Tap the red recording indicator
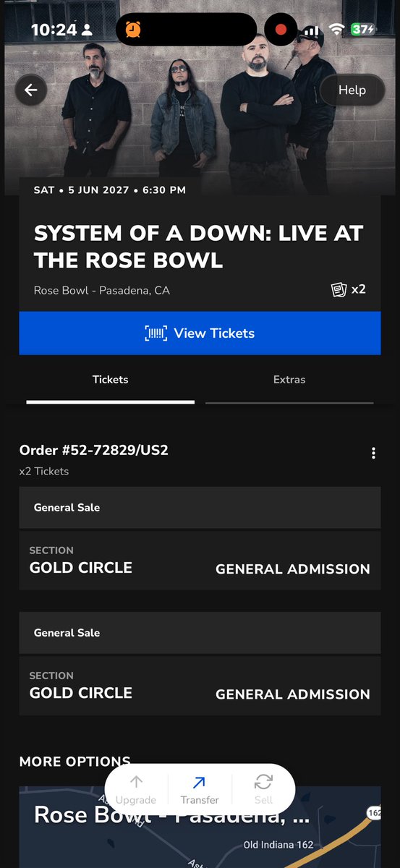The image size is (400, 868). (x=281, y=30)
